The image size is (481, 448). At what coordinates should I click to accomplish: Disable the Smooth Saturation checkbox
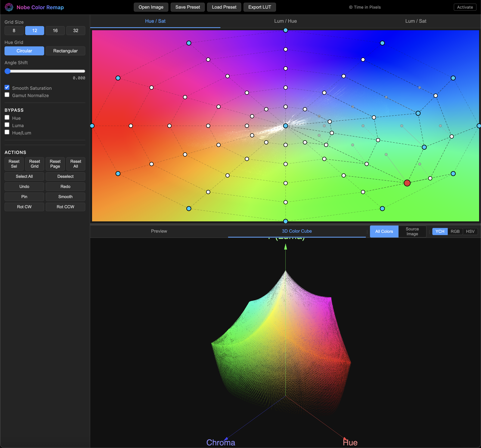(7, 87)
